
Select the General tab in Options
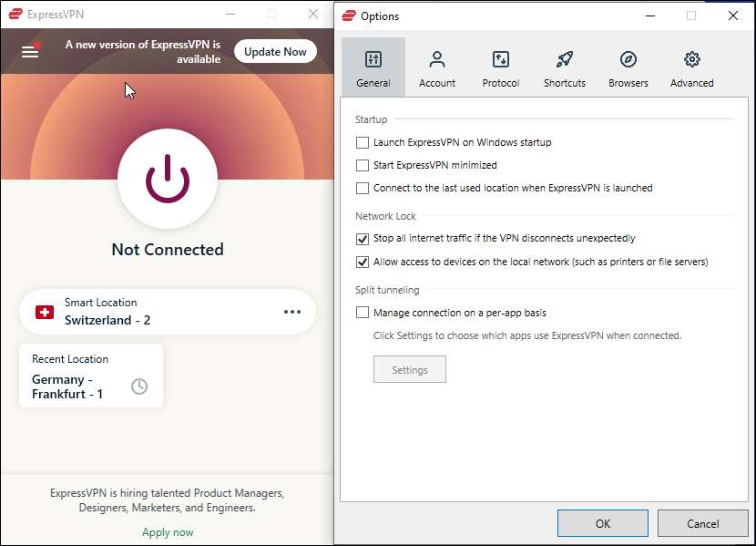373,68
